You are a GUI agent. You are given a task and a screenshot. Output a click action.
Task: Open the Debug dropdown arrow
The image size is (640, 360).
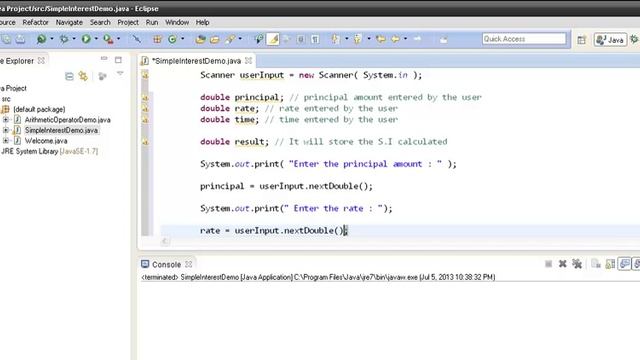[x=74, y=39]
